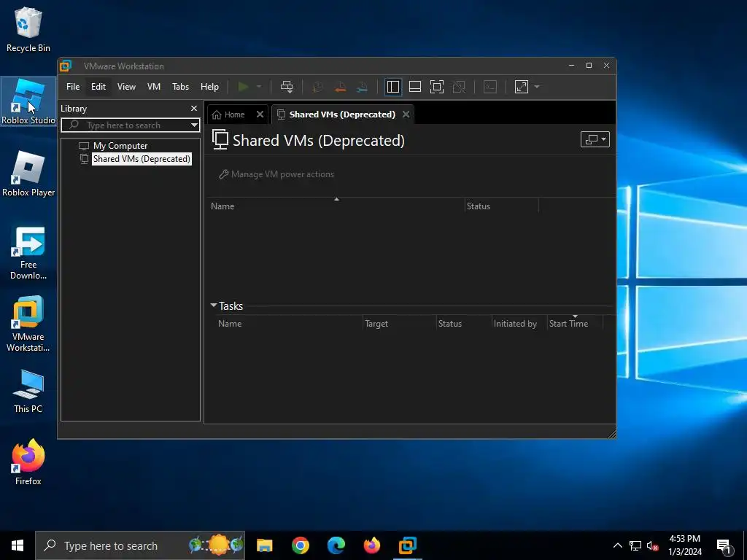
Task: Open stretch options dropdown arrow
Action: pyautogui.click(x=537, y=87)
